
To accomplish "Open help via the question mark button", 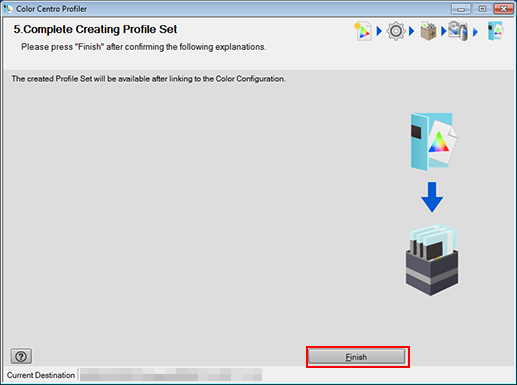I will tap(21, 356).
